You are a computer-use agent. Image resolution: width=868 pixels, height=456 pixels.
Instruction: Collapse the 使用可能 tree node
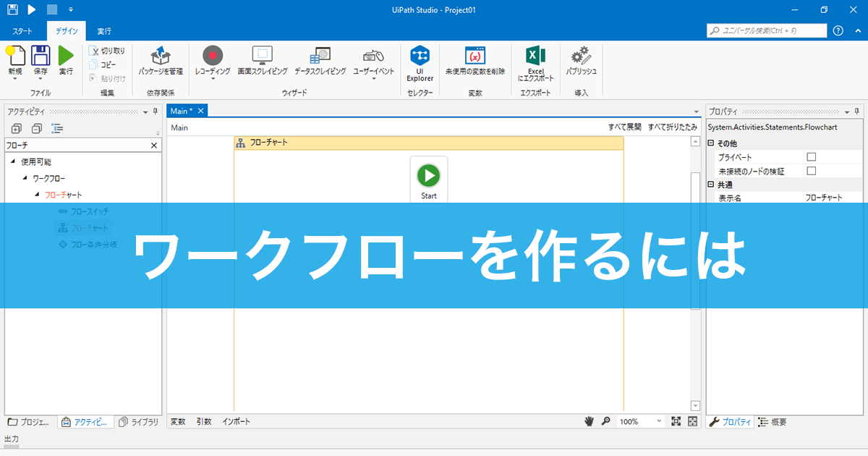(14, 162)
